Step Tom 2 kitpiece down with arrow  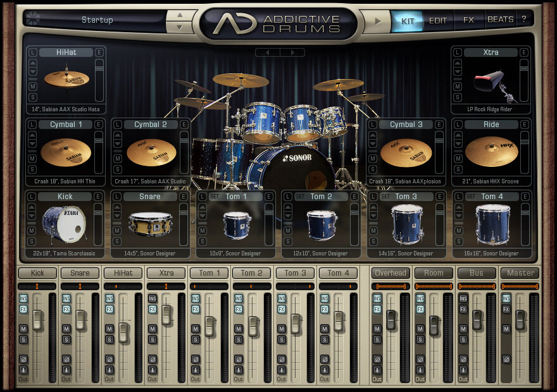click(288, 216)
